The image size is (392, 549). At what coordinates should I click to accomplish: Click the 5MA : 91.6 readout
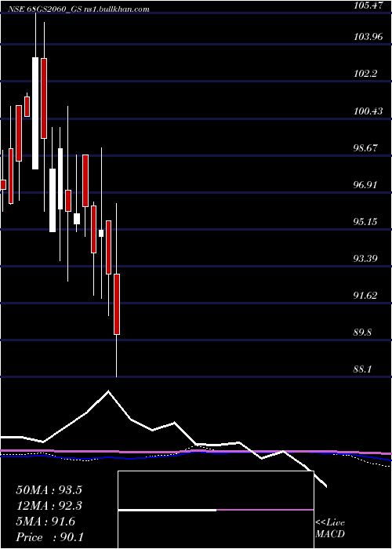point(45,522)
